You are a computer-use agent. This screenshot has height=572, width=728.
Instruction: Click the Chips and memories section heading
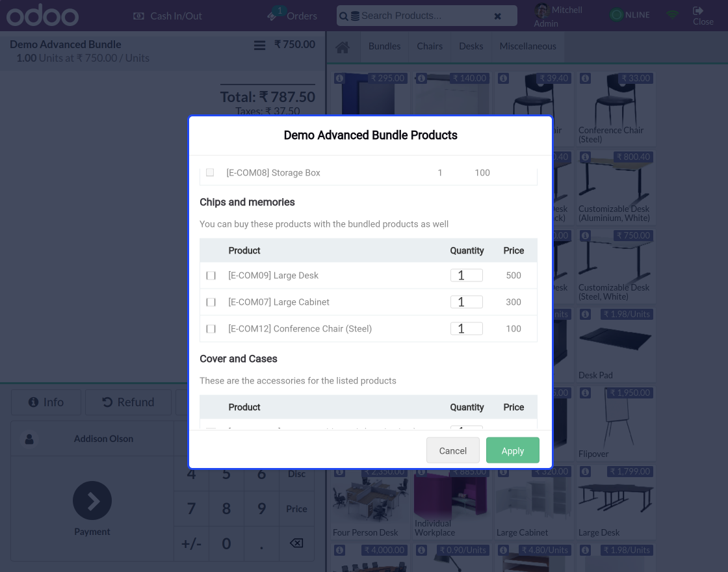[247, 202]
